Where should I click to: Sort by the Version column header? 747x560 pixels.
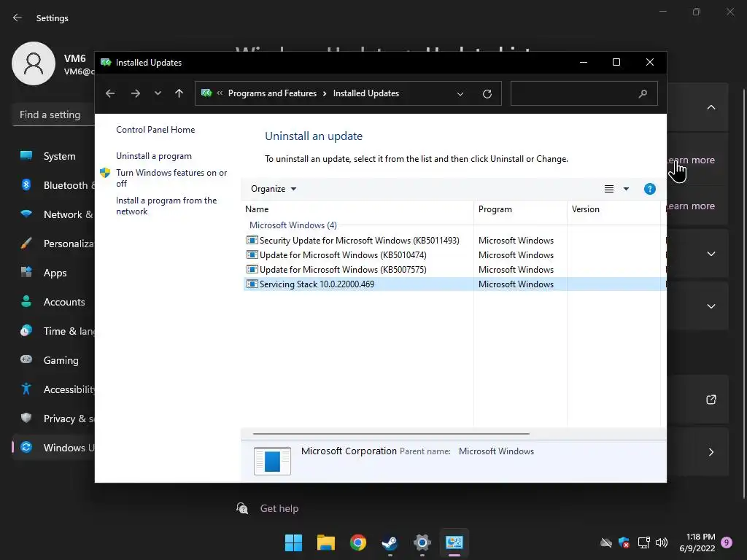[x=614, y=209]
